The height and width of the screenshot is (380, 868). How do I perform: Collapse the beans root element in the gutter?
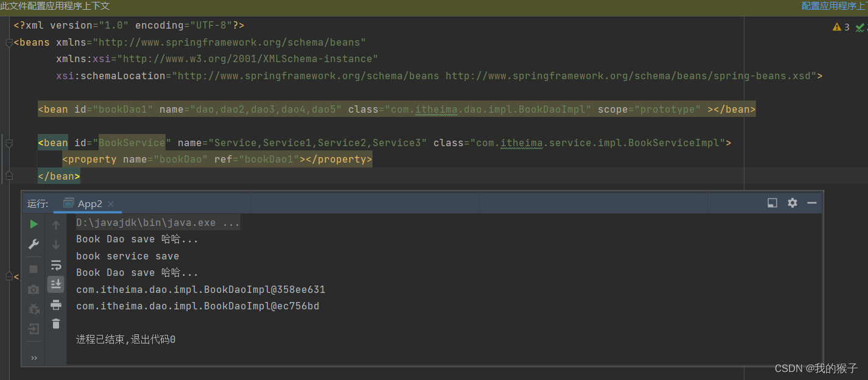coord(9,42)
